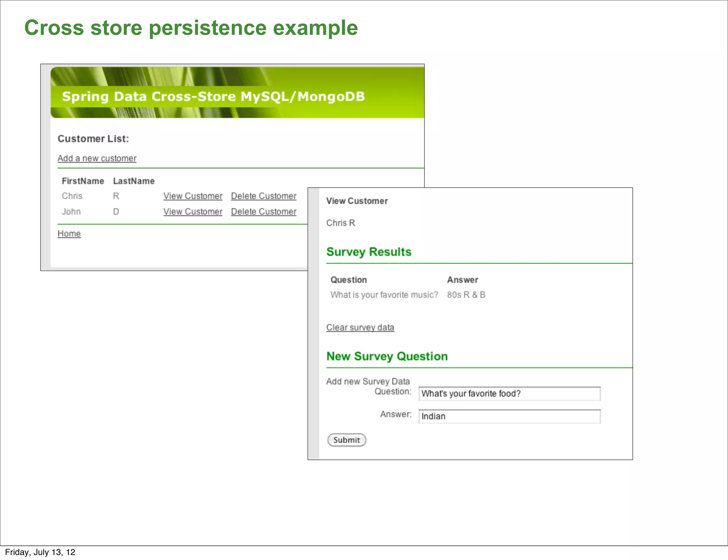This screenshot has height=560, width=728.
Task: Go to the Home link
Action: [69, 233]
